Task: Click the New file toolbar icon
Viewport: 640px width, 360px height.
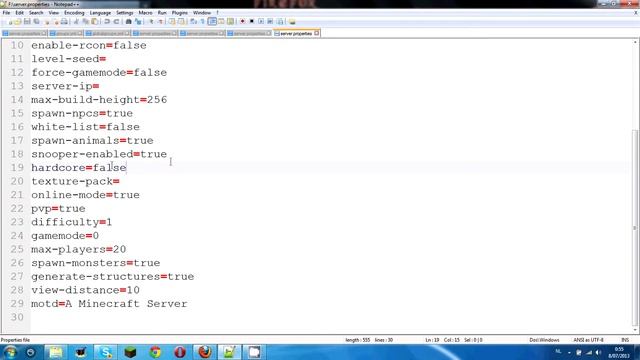Action: click(10, 22)
